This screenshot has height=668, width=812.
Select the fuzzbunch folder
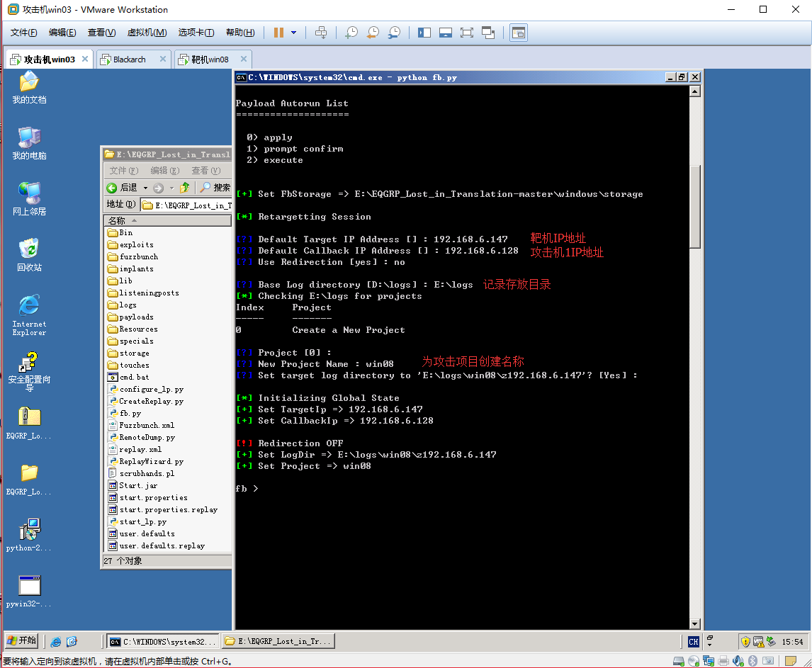tap(133, 257)
